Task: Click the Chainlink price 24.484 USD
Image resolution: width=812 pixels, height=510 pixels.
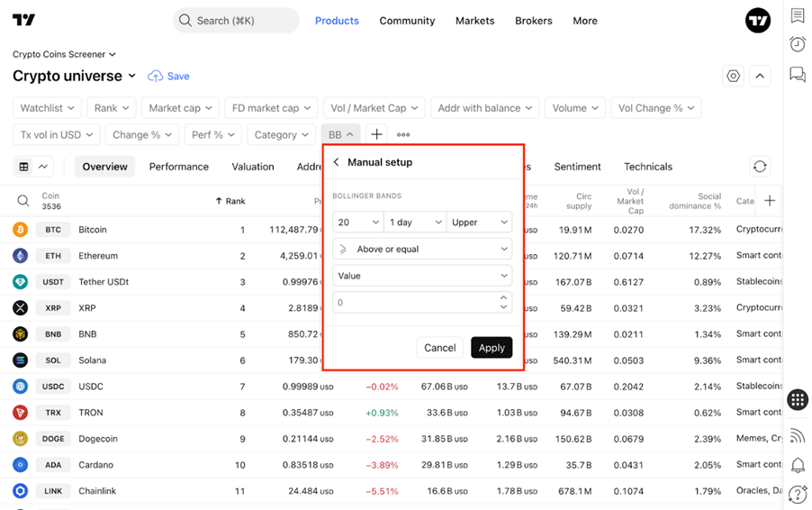Action: click(x=311, y=491)
